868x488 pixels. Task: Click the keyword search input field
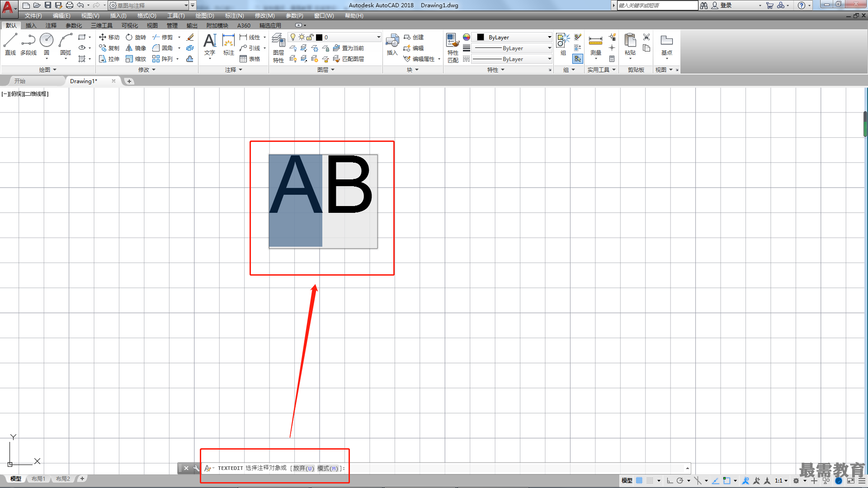point(657,5)
